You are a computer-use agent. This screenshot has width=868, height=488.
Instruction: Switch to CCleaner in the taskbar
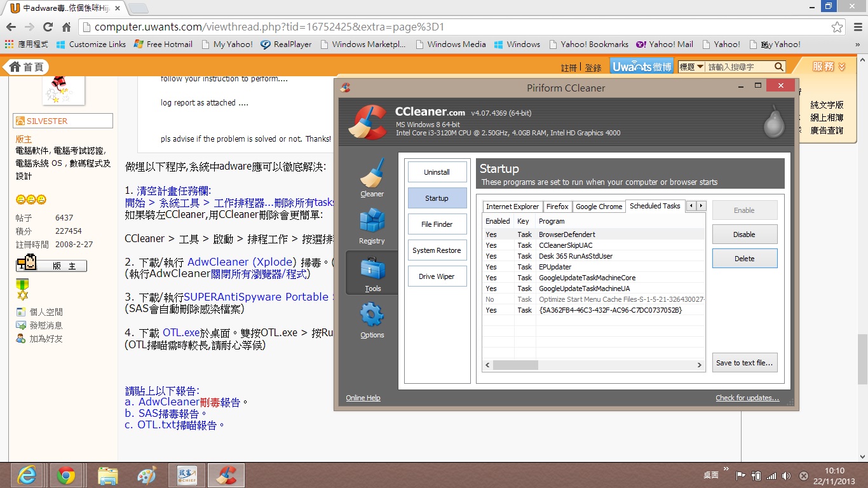tap(227, 475)
